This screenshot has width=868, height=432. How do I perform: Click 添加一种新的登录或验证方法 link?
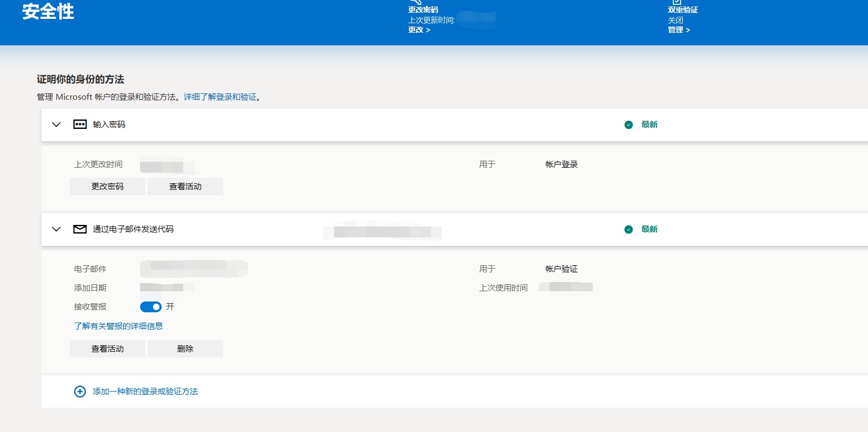[x=145, y=392]
